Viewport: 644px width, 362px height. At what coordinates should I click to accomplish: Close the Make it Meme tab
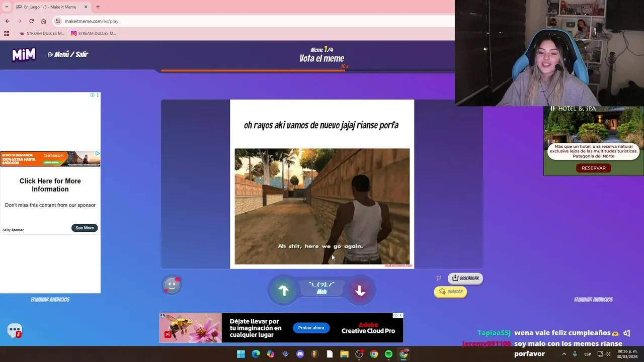(x=86, y=7)
